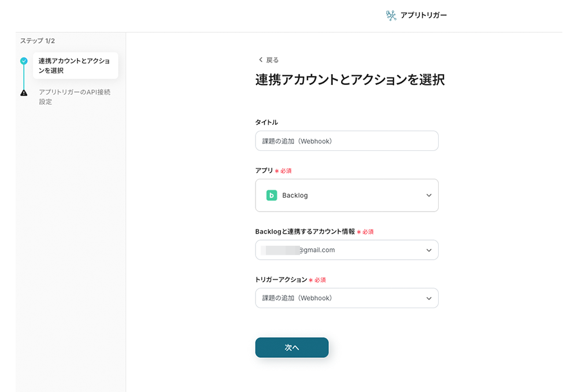Click the Backlog app name text
The height and width of the screenshot is (392, 578).
[x=295, y=195]
